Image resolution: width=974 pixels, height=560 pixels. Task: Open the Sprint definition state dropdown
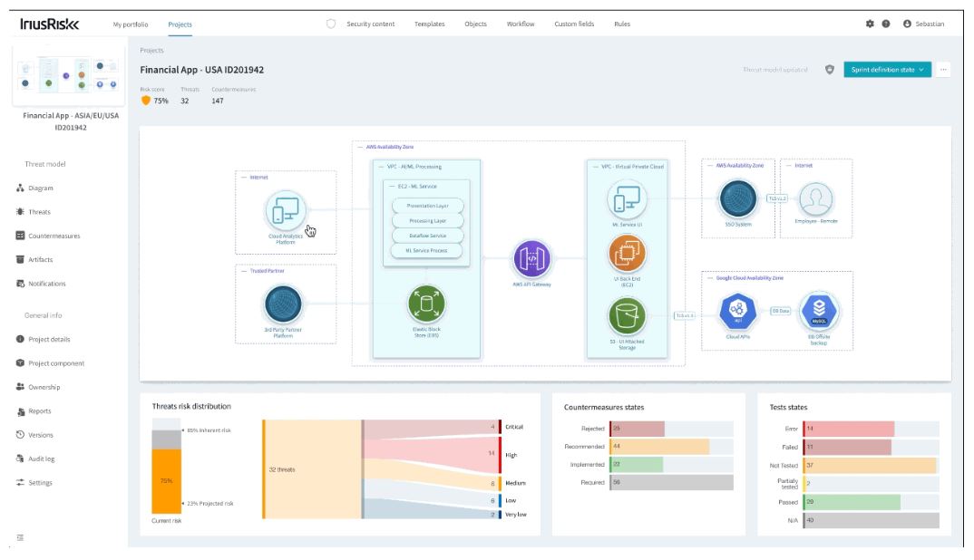click(887, 70)
